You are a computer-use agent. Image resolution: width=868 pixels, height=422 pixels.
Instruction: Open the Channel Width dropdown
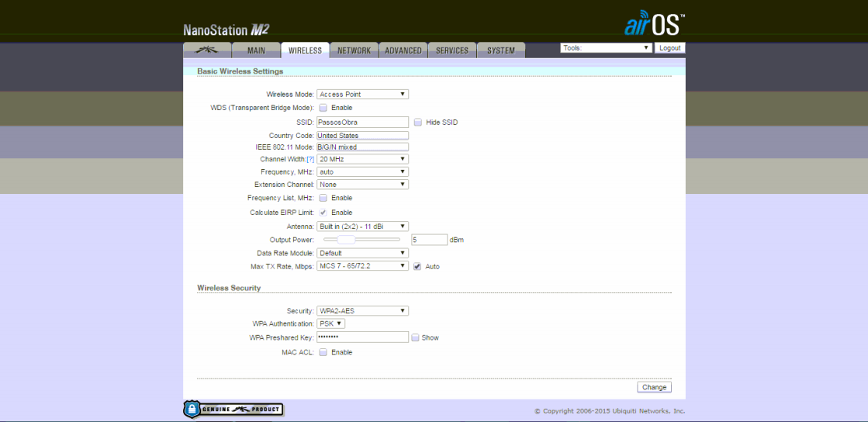point(362,159)
